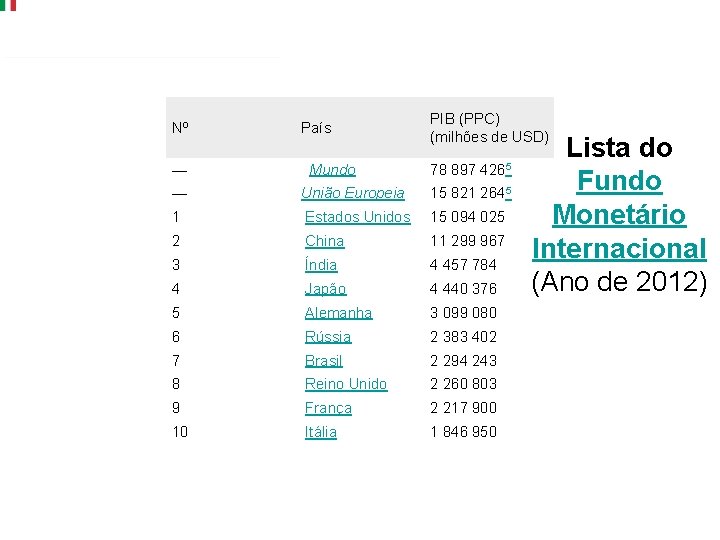Screen dimensions: 720x540
Task: Open the Fundo Monetário Internacional link
Action: coord(619,215)
